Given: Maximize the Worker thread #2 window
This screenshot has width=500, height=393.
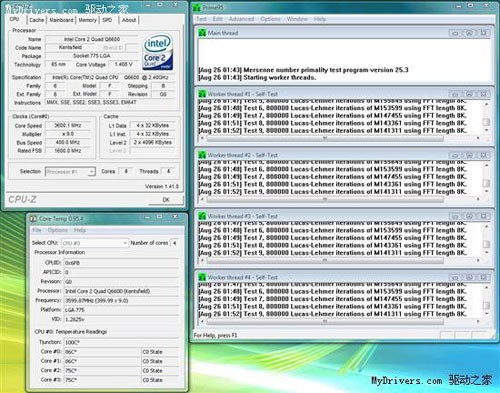Looking at the screenshot, I should (x=469, y=155).
